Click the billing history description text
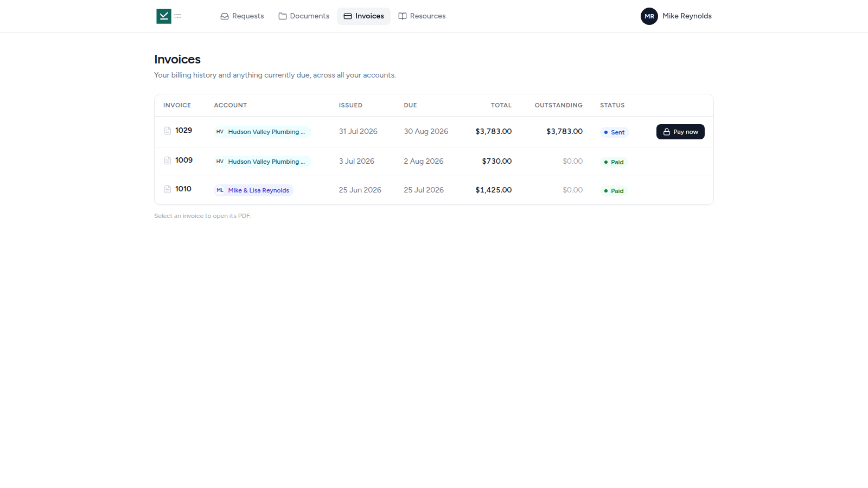The width and height of the screenshot is (868, 488). 275,75
